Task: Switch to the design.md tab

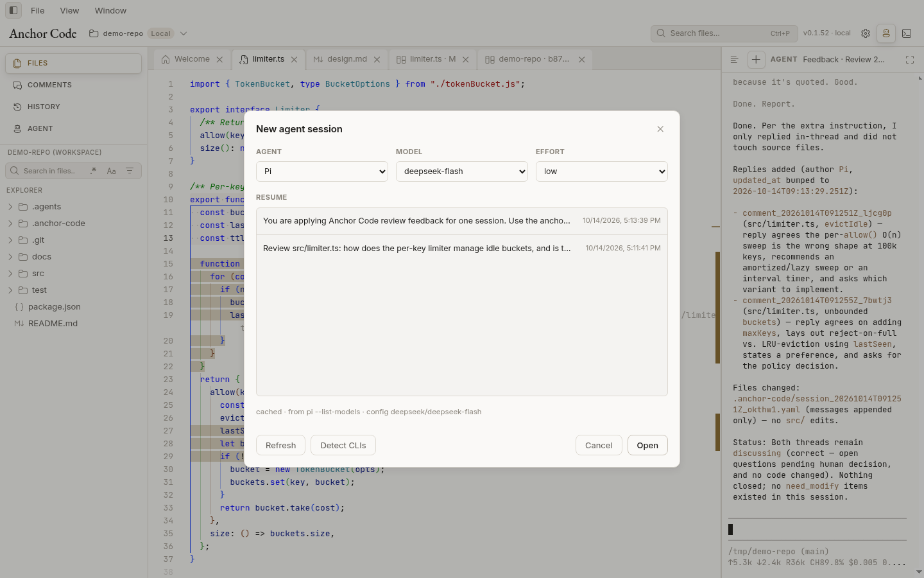Action: [346, 59]
